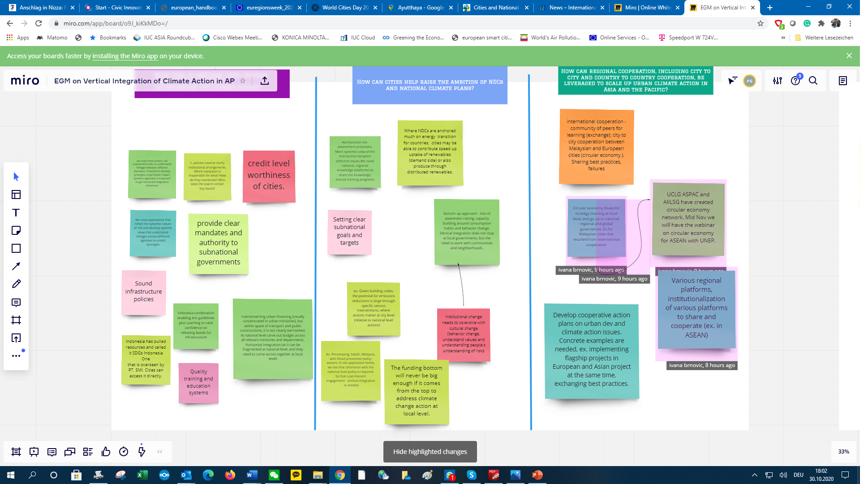Select the Frame tool in left toolbar
868x484 pixels.
tap(16, 320)
